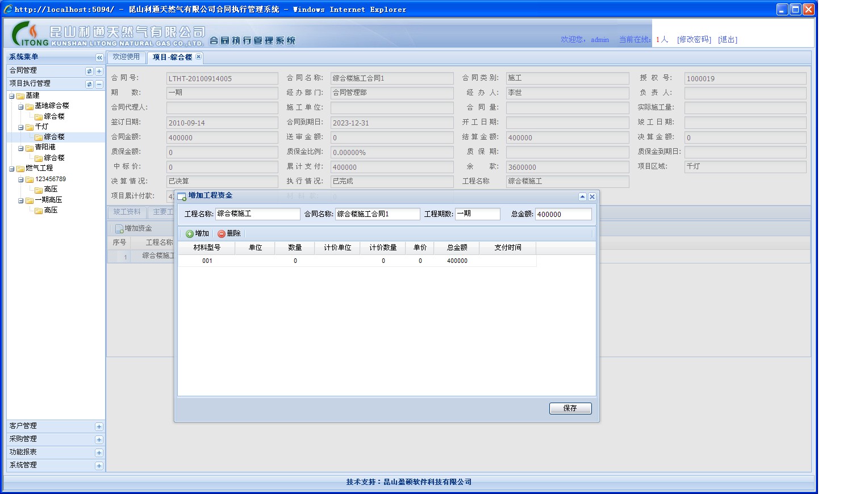Click refresh icon in 合同管理 header
The width and height of the screenshot is (868, 494).
click(x=89, y=71)
